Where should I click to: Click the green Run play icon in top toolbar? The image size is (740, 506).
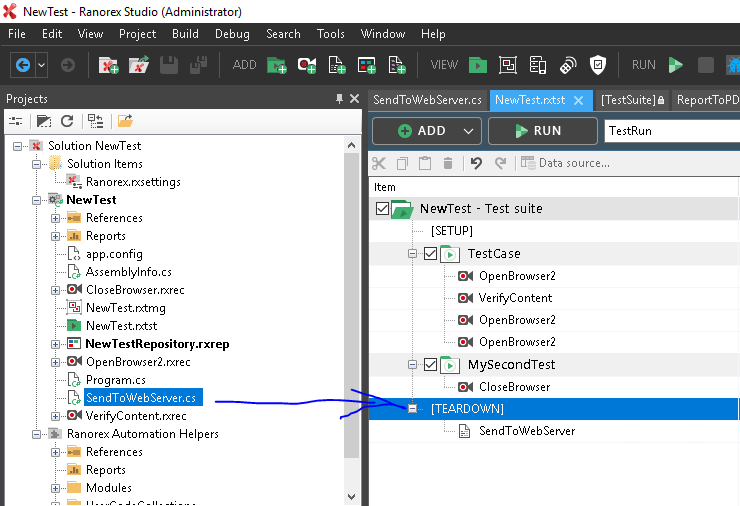click(x=676, y=65)
